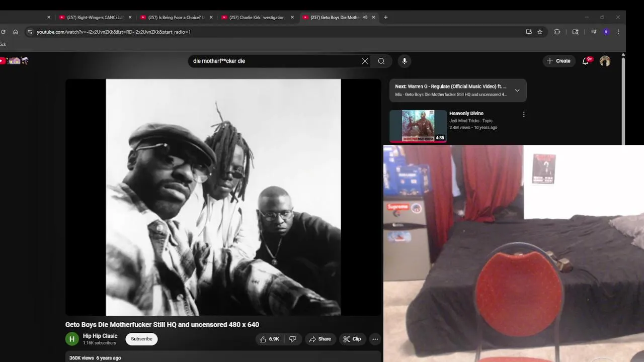
Task: Switch to Charlie Kirk investigation tab
Action: [254, 17]
